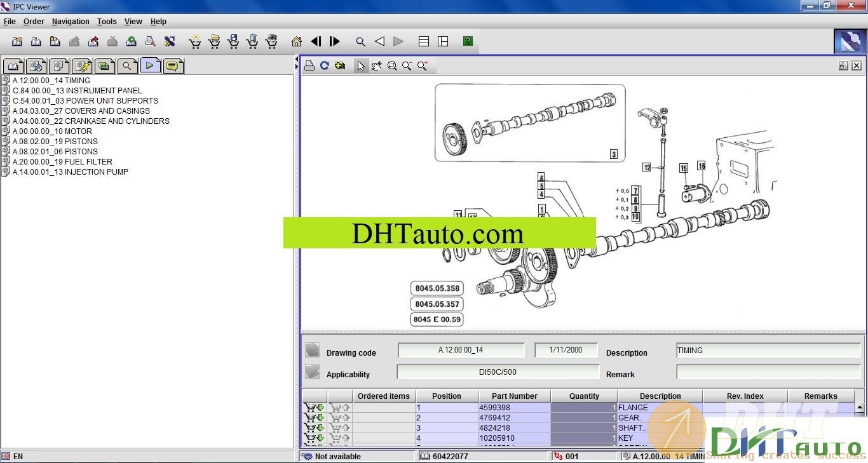Click the Drawing code field
The height and width of the screenshot is (463, 868).
[x=461, y=350]
